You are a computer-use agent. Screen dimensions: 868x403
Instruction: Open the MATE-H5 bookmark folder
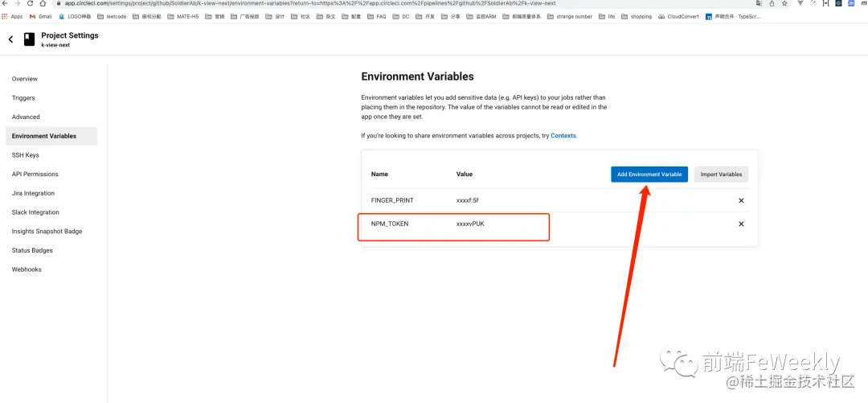[183, 17]
